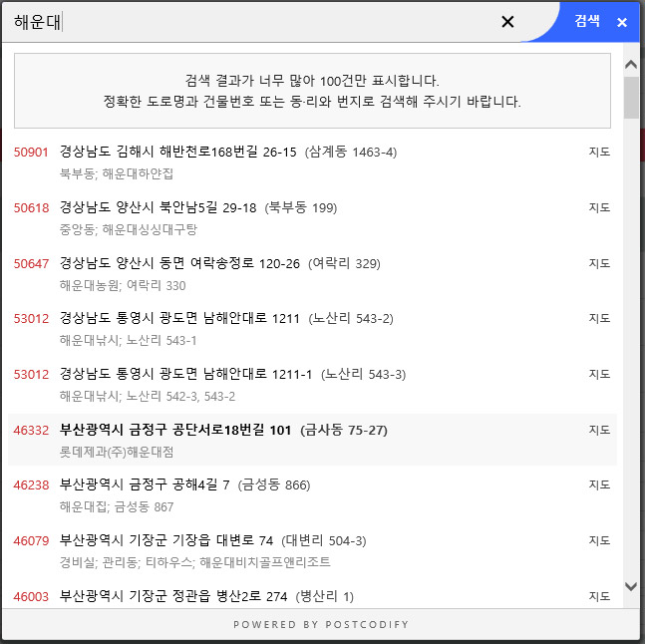Screen dimensions: 645x644
Task: Click the vertical scrollbar thumb
Action: point(631,98)
